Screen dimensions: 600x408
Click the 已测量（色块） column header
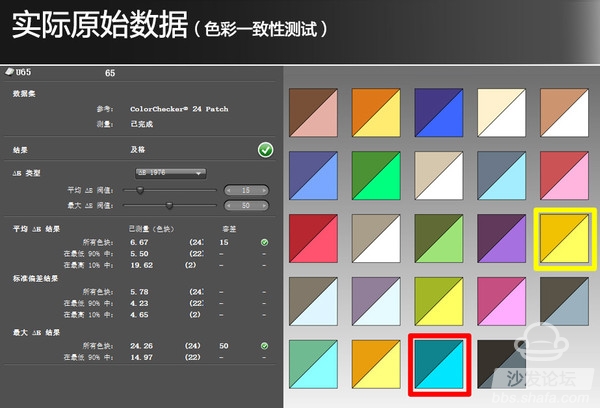point(152,229)
